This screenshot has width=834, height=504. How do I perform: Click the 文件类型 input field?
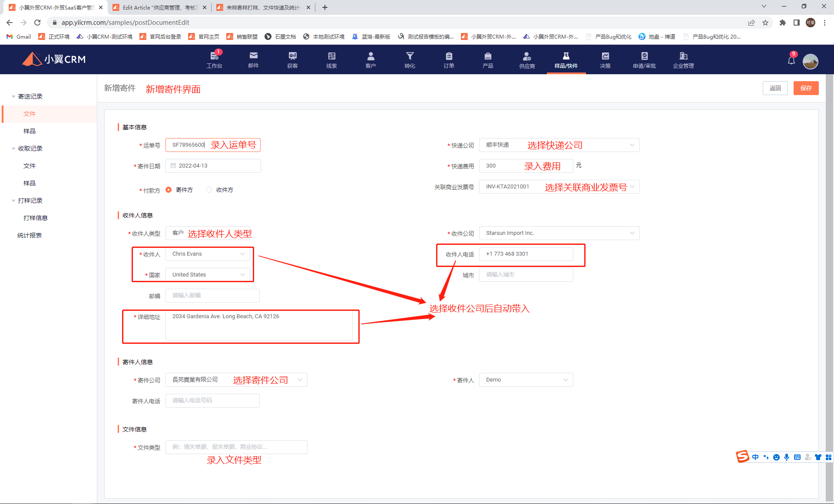pyautogui.click(x=236, y=447)
